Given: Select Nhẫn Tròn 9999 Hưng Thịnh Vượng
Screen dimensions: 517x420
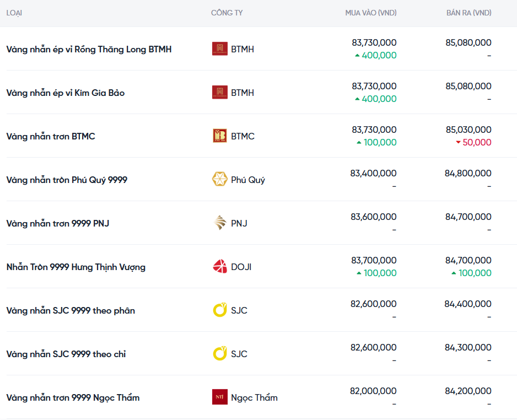Looking at the screenshot, I should tap(76, 267).
